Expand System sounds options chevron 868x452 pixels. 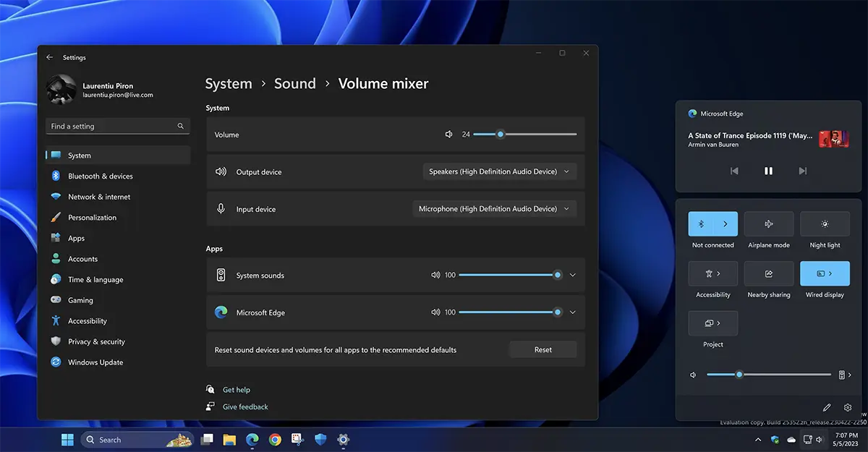point(572,275)
